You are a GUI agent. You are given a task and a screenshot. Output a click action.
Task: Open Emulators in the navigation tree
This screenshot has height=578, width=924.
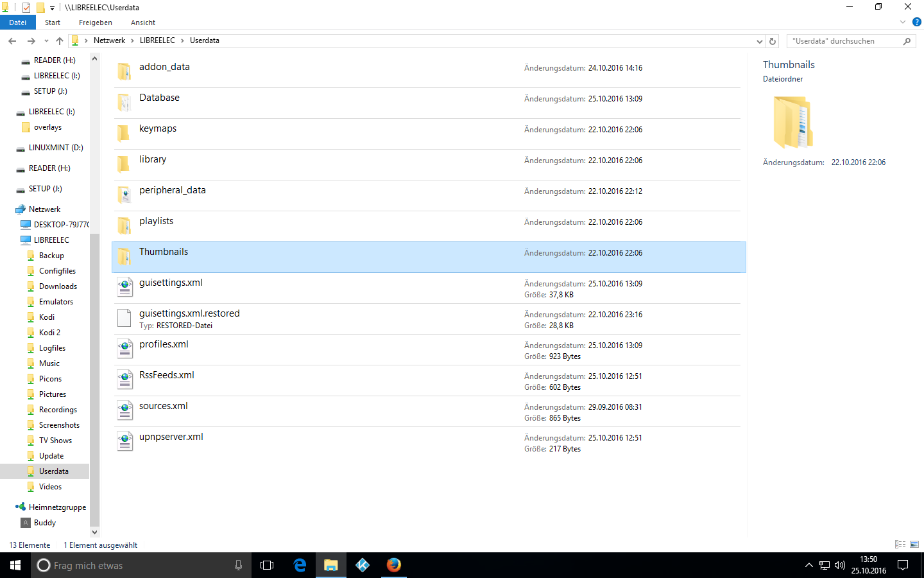56,302
